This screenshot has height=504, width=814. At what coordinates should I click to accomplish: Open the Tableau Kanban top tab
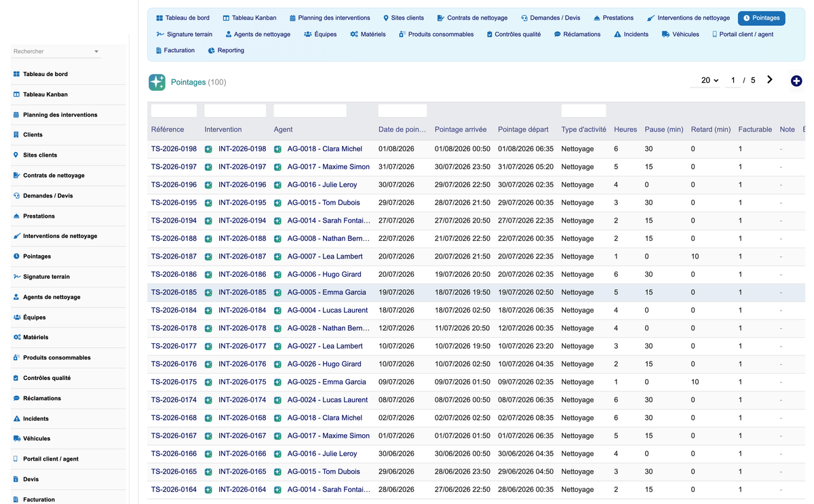[x=250, y=18]
